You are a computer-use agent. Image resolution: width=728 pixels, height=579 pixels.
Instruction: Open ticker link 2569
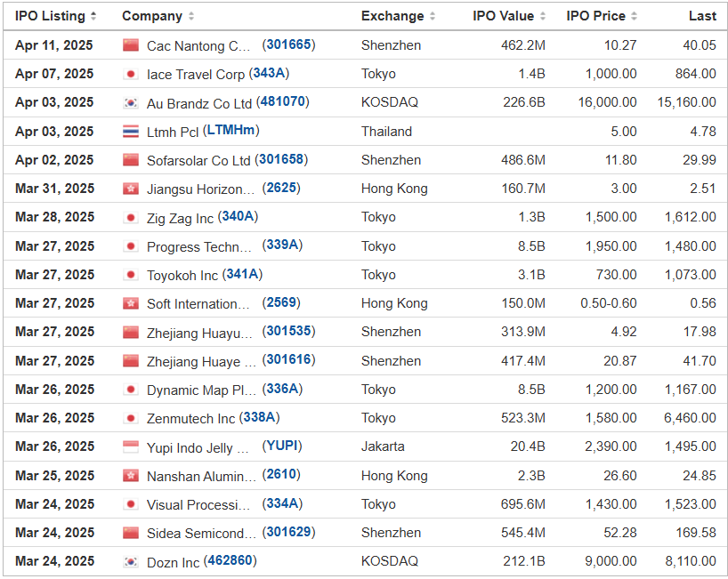tap(281, 302)
